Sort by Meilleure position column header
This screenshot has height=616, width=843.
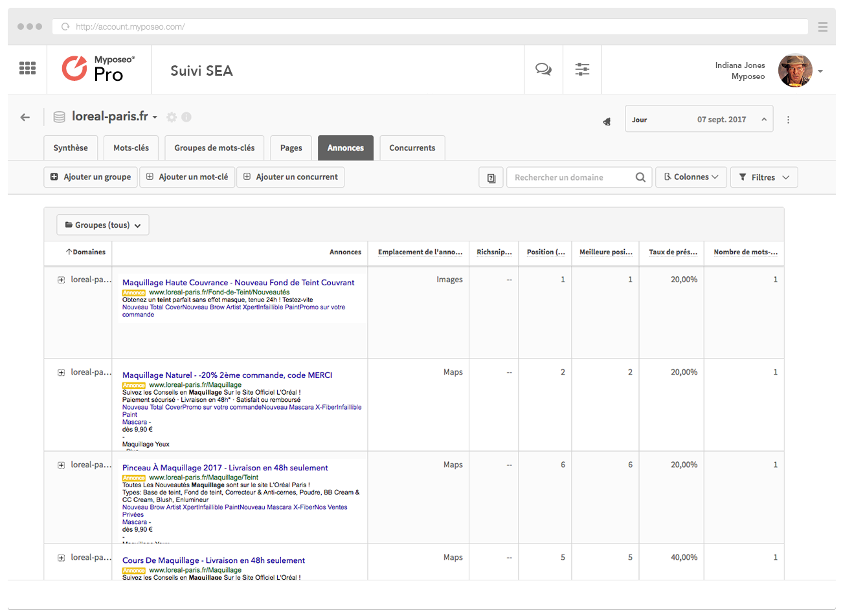click(x=606, y=252)
